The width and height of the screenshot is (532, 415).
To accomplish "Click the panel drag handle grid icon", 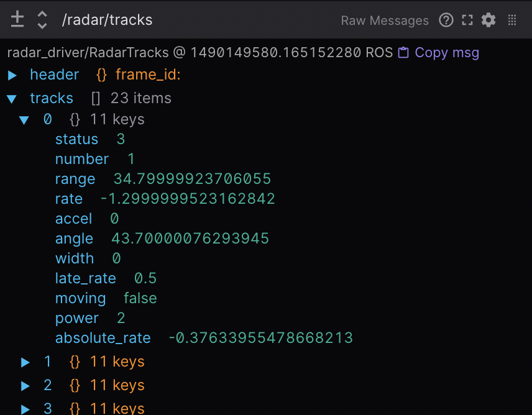I will (512, 21).
